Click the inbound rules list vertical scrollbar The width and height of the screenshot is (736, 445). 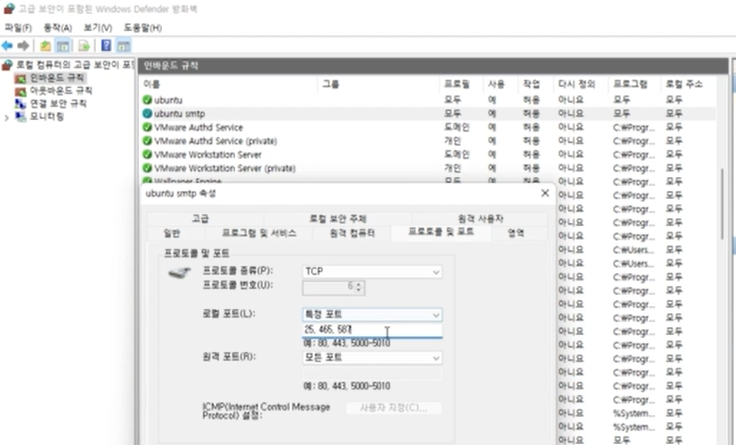click(x=722, y=204)
